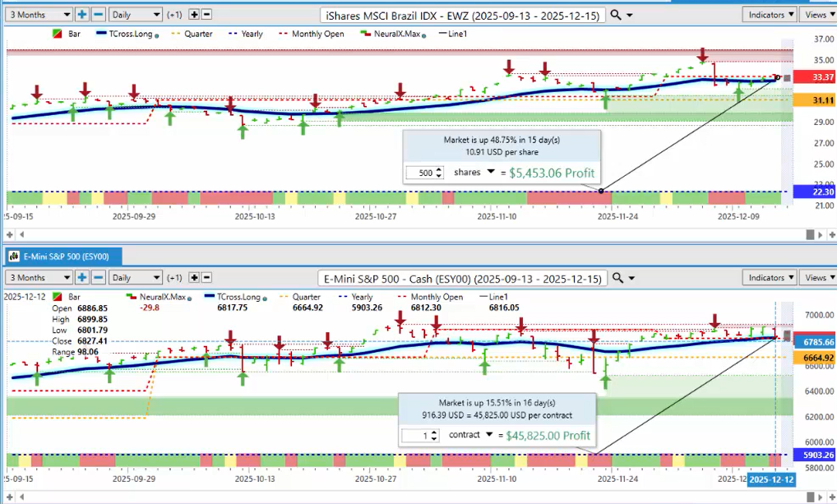Click the zoom-in plus button on EWZ chart
Viewport: 837px width, 504px height.
[x=81, y=15]
